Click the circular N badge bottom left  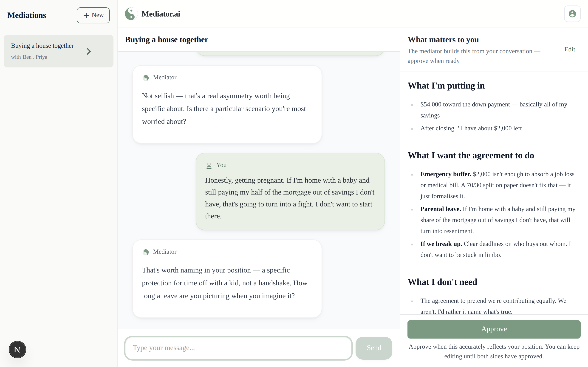pos(17,350)
